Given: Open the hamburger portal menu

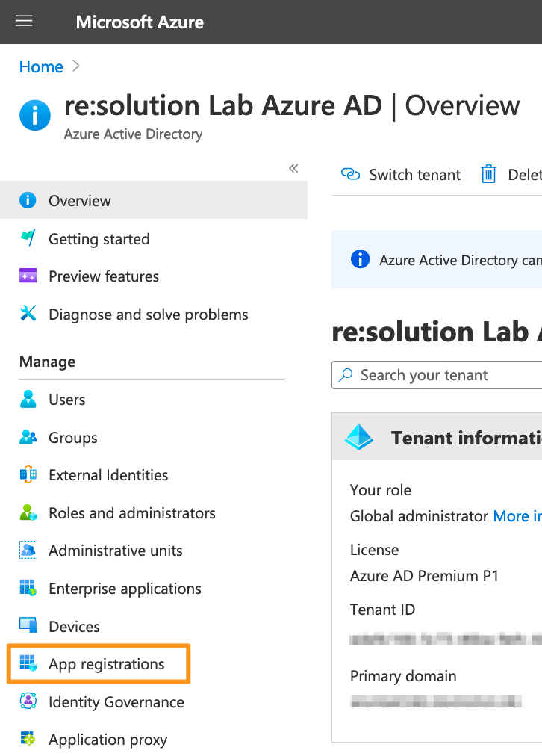Looking at the screenshot, I should tap(24, 21).
